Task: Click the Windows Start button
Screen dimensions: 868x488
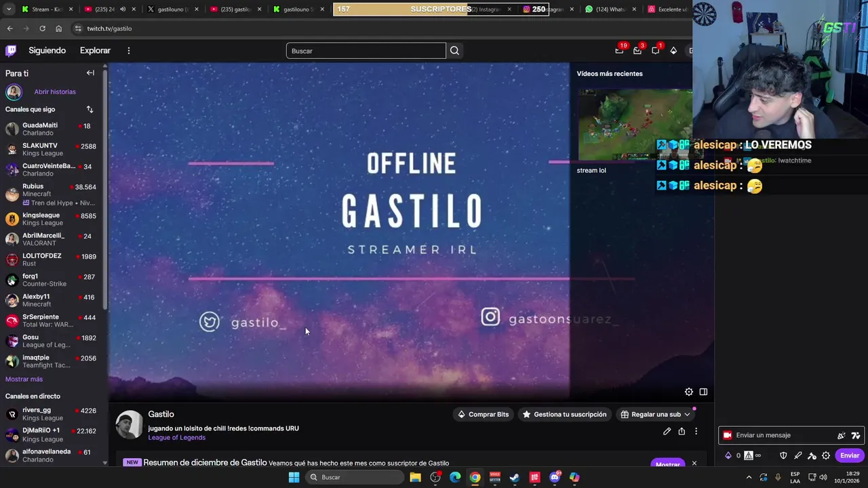Action: [x=294, y=477]
